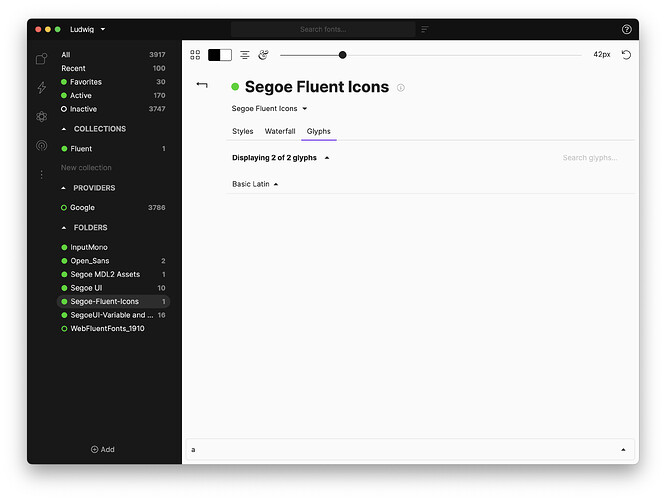Switch to grid view layout
The height and width of the screenshot is (500, 666).
click(195, 55)
